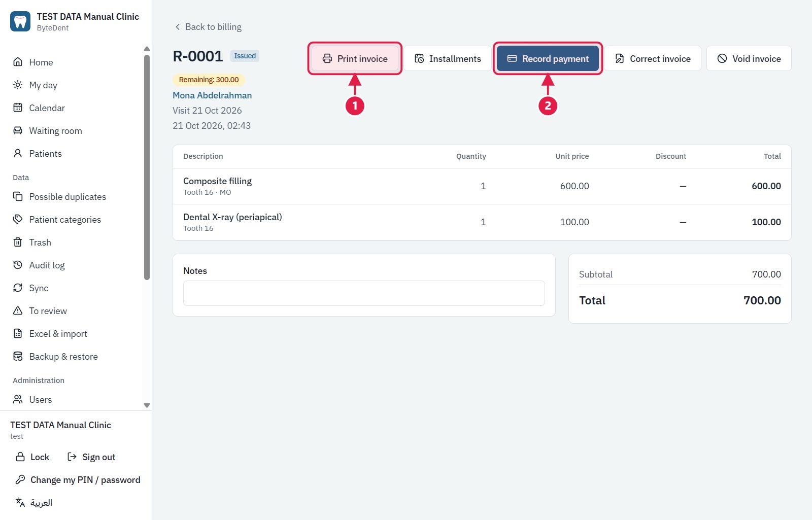Click the Backup & restore database icon
Screen dimensions: 812x520
tap(18, 356)
